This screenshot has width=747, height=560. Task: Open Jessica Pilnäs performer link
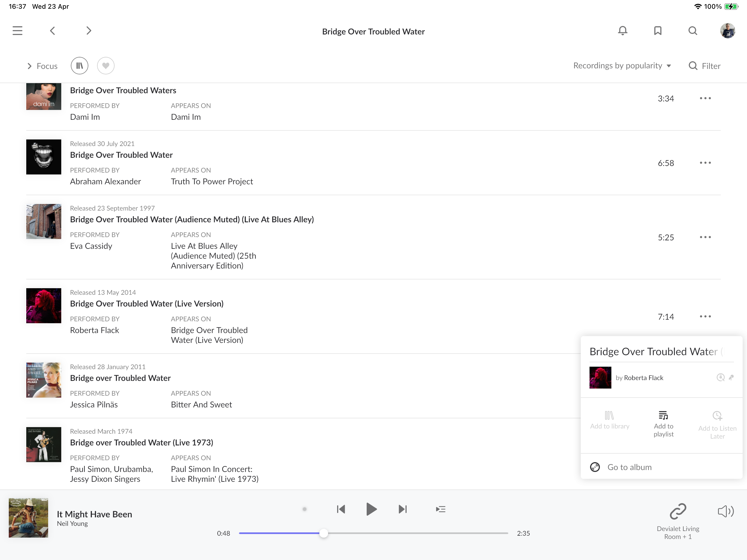pyautogui.click(x=94, y=404)
